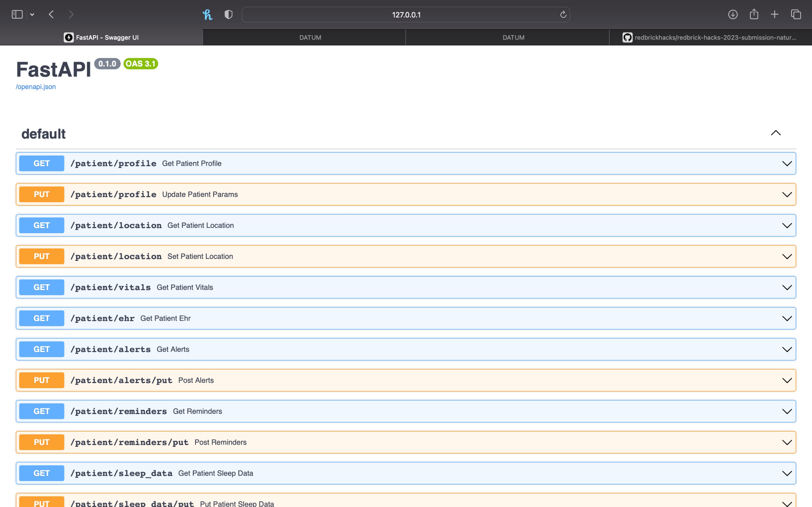Click the GET /patient/ehr method button

tap(42, 318)
